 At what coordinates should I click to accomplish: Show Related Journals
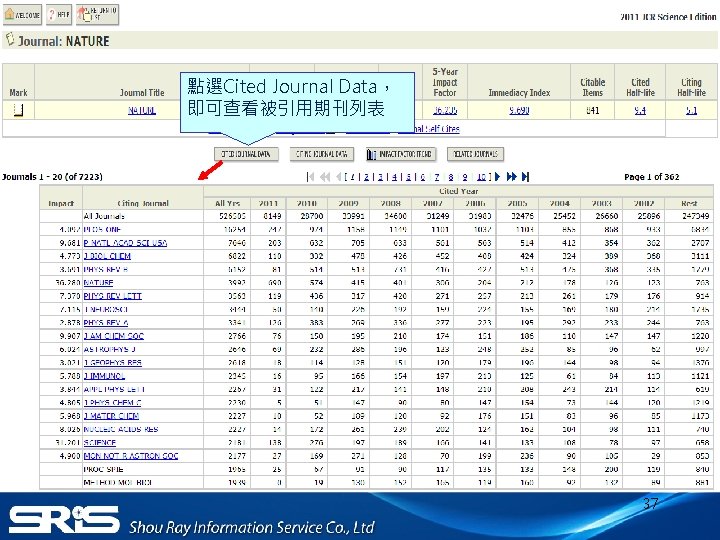tap(475, 154)
